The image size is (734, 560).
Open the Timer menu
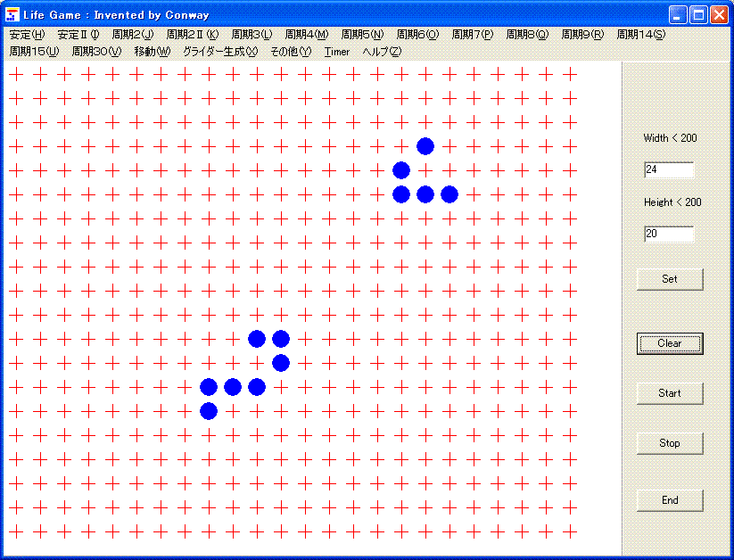337,52
